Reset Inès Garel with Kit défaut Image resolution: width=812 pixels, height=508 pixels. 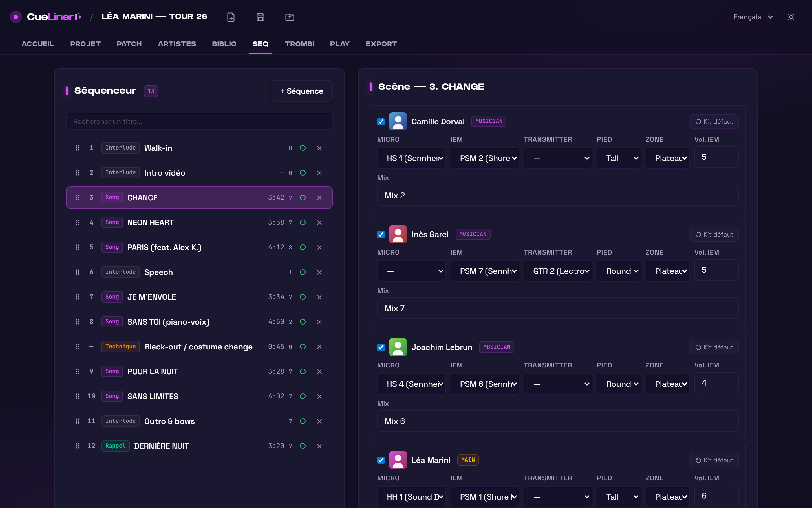click(714, 235)
